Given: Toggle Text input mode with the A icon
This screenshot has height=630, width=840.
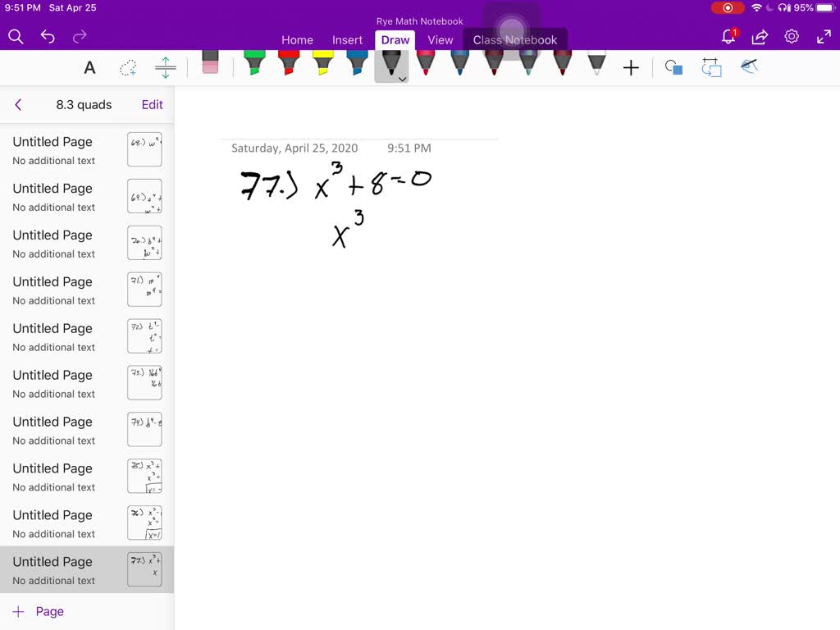Looking at the screenshot, I should (89, 68).
